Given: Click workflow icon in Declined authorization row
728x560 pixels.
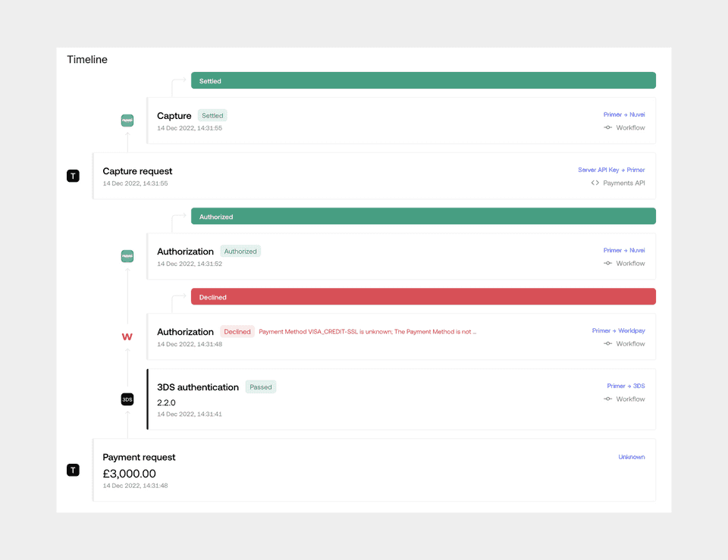Looking at the screenshot, I should click(x=607, y=344).
